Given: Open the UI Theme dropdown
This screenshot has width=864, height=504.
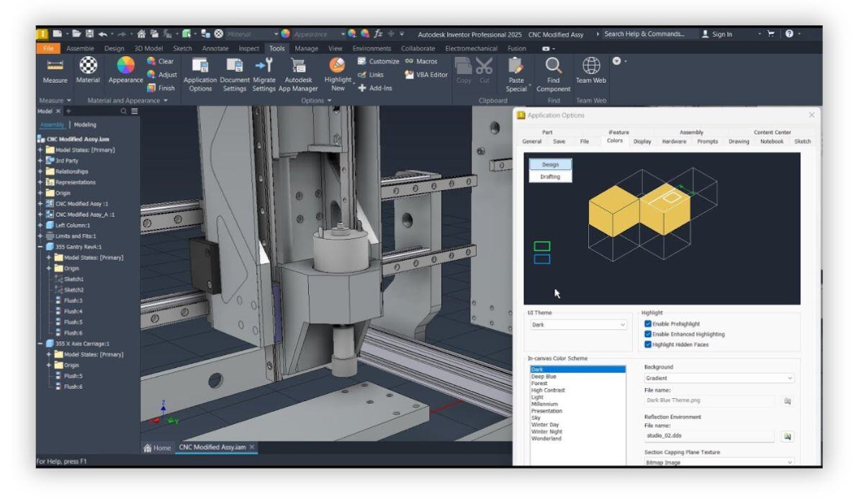Looking at the screenshot, I should (x=579, y=325).
